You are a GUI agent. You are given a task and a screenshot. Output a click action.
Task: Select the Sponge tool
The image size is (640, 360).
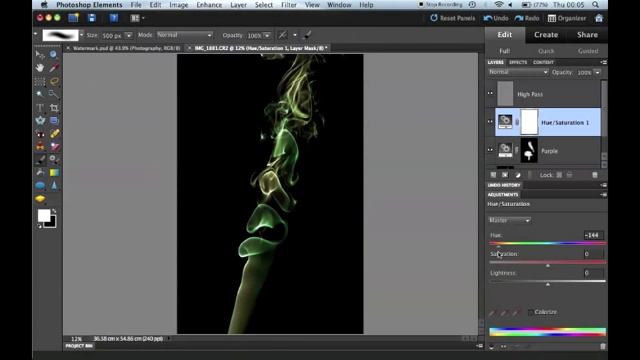[x=40, y=199]
